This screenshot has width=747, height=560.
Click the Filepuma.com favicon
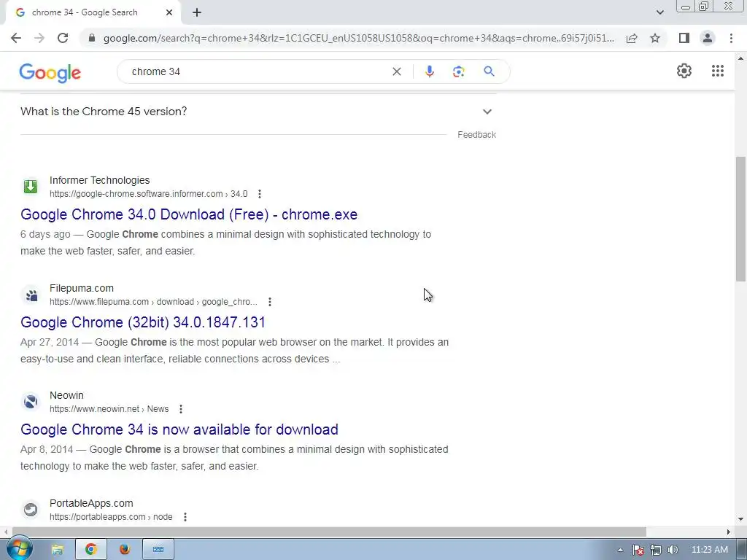31,295
